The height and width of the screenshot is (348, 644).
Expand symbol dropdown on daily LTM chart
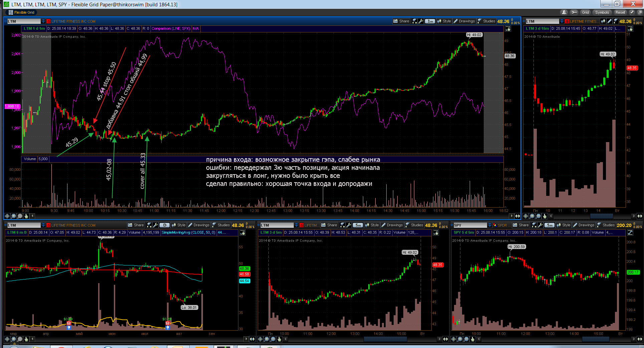pyautogui.click(x=43, y=225)
